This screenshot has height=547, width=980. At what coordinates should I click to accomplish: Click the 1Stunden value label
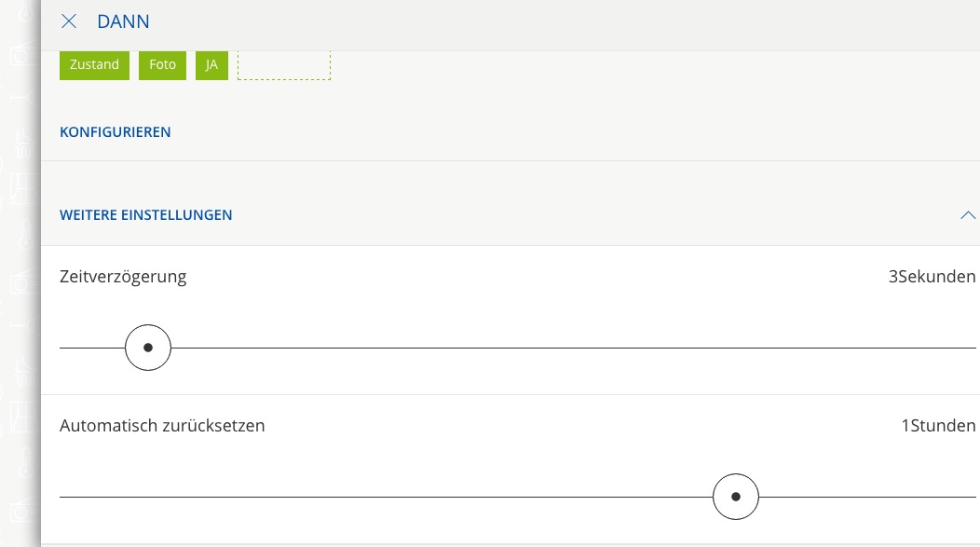click(938, 426)
